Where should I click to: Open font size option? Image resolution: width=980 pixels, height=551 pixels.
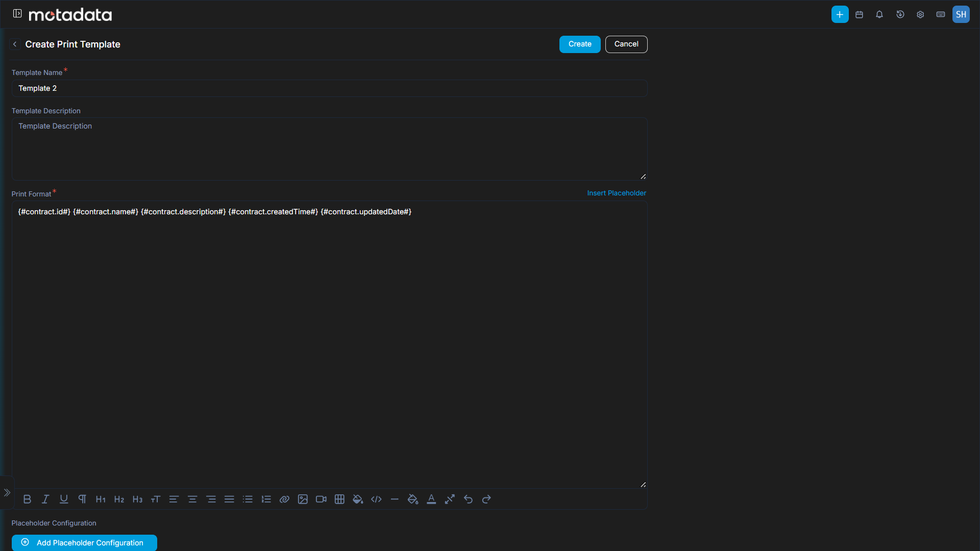156,499
